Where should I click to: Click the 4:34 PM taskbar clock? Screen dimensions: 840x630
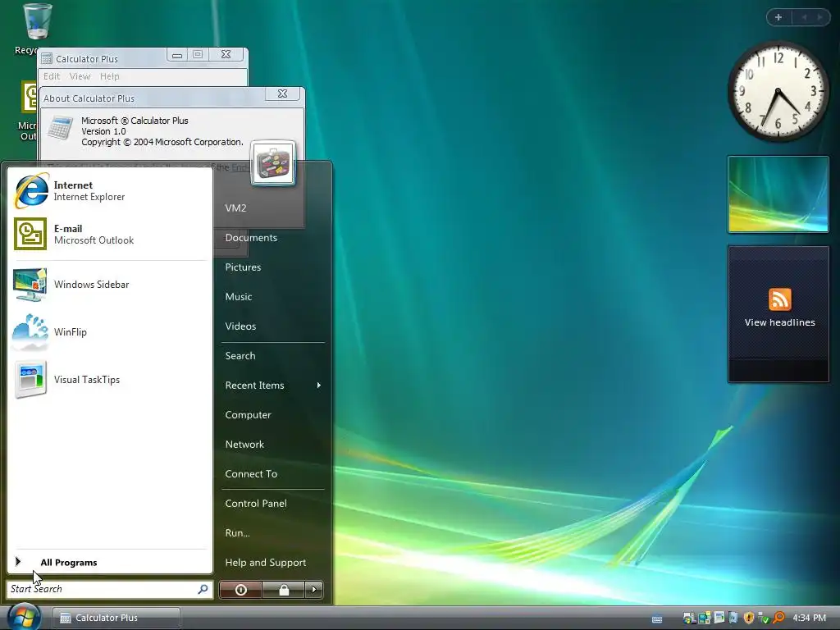809,618
